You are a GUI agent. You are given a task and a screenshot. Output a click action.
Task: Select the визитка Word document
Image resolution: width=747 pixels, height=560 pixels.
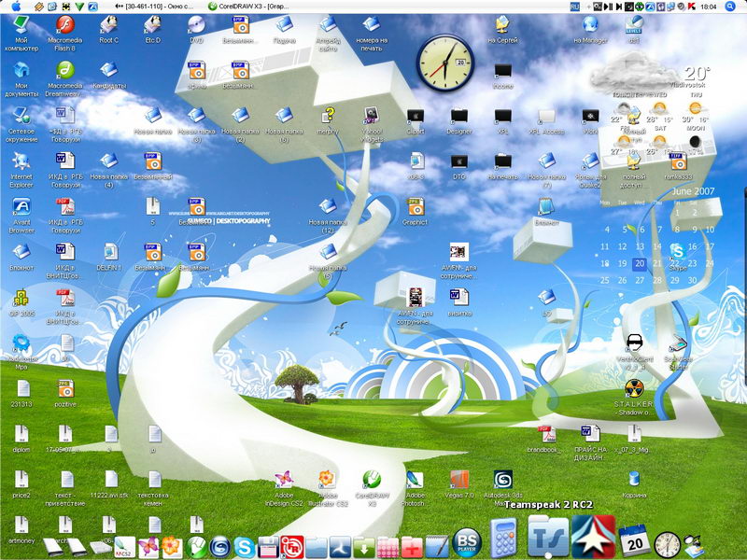pyautogui.click(x=458, y=302)
